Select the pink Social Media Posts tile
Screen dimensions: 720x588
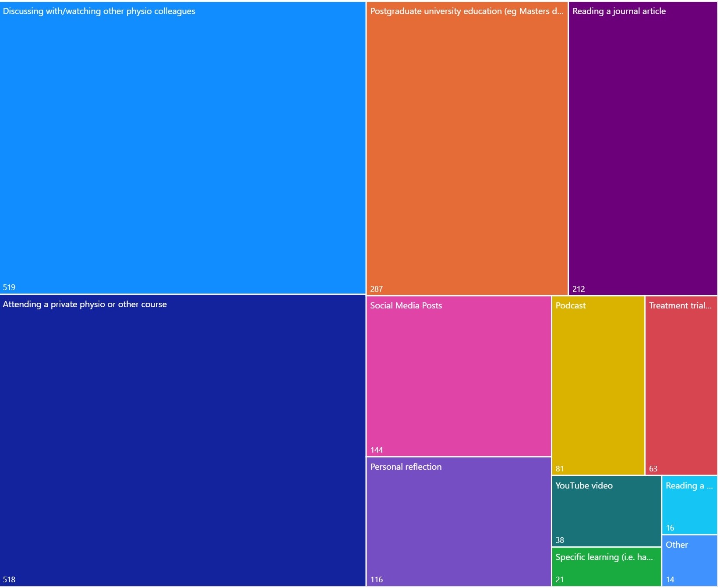click(459, 376)
